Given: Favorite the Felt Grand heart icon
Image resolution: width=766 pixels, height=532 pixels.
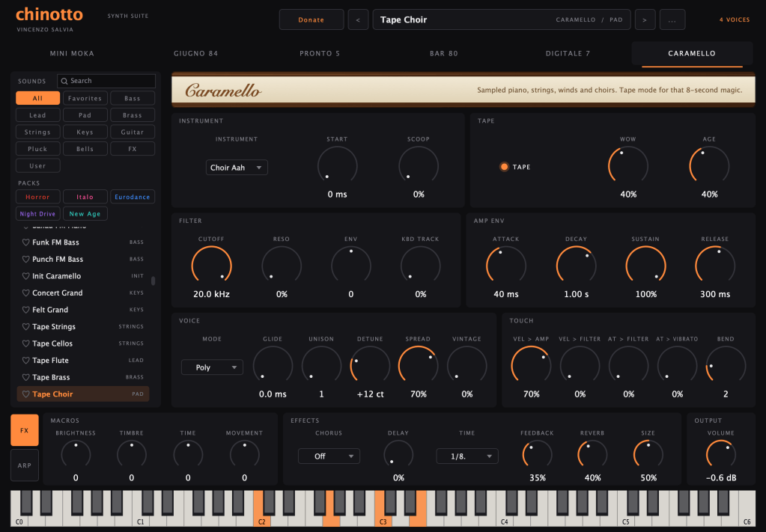Looking at the screenshot, I should tap(26, 310).
